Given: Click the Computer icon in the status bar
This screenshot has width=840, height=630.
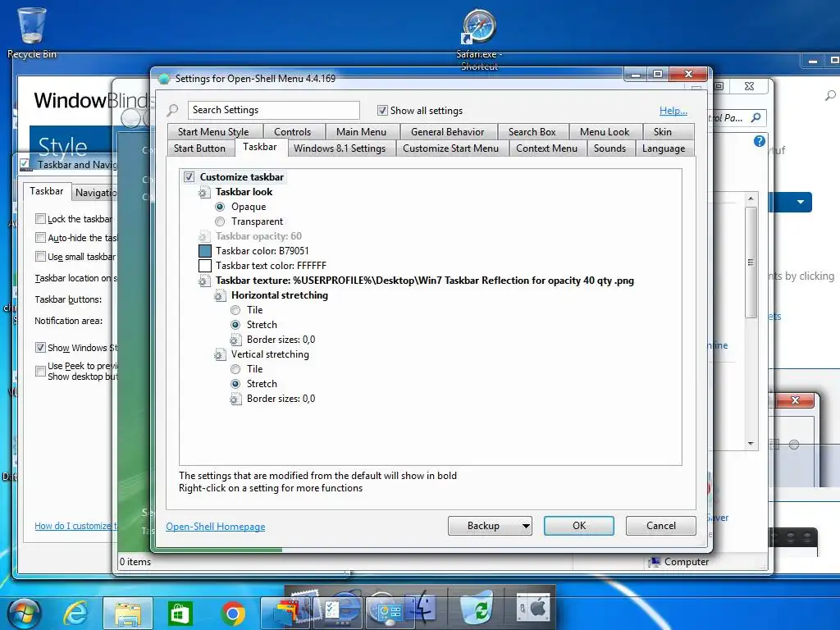Looking at the screenshot, I should pyautogui.click(x=654, y=561).
